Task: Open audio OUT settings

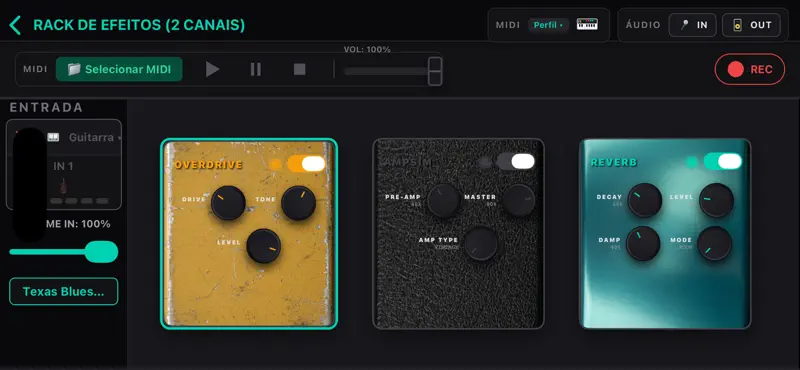Action: pyautogui.click(x=751, y=25)
